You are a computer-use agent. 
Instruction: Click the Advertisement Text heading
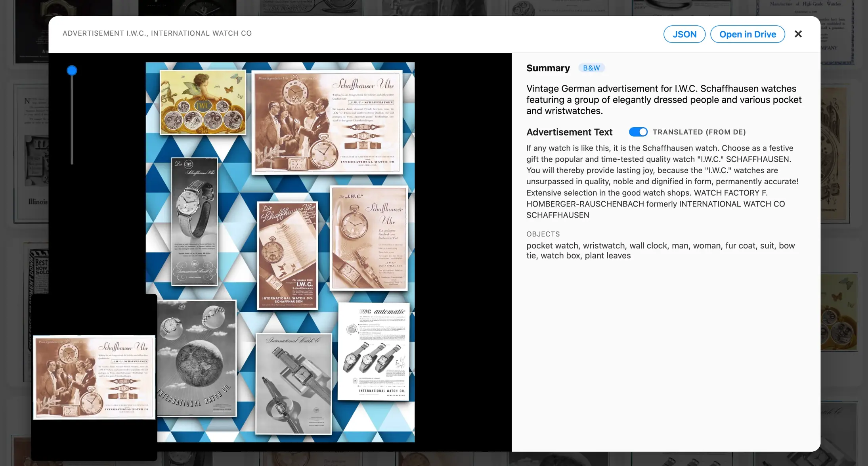click(569, 132)
